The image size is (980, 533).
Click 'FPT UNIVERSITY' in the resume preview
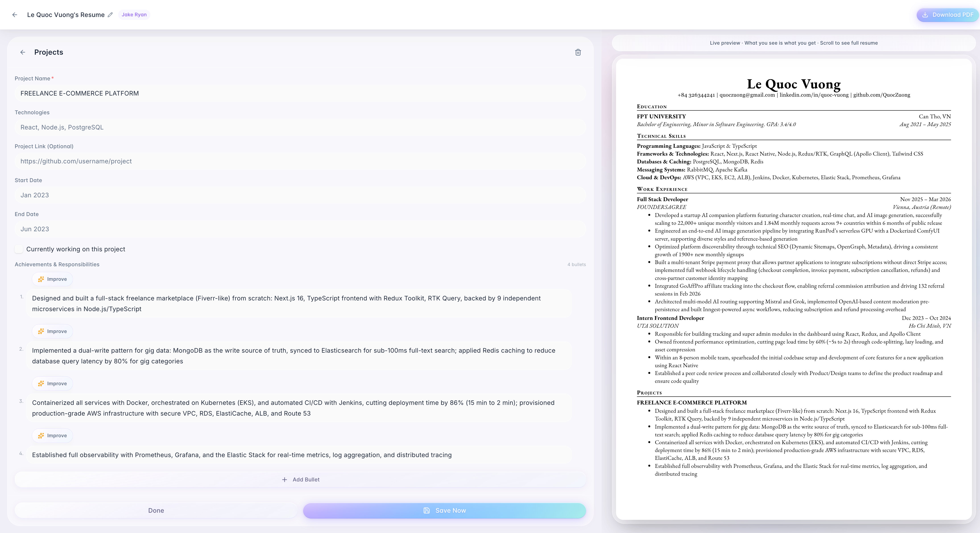click(x=661, y=117)
